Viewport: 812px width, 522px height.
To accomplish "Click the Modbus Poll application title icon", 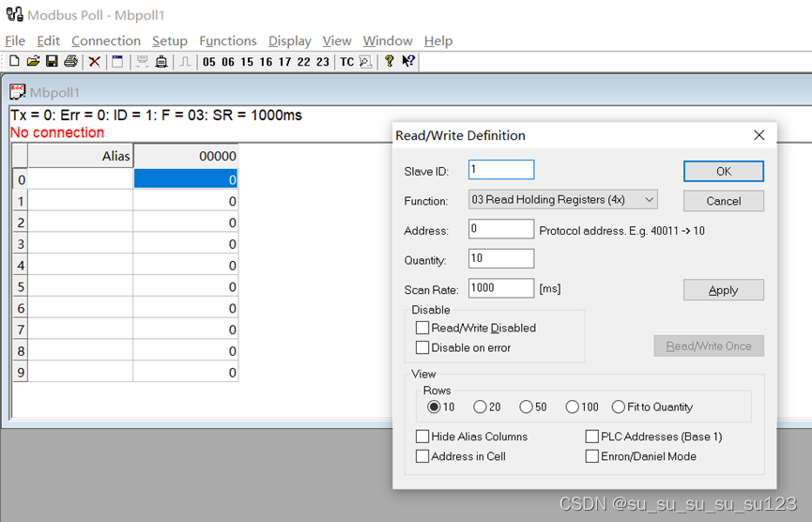I will pos(15,14).
